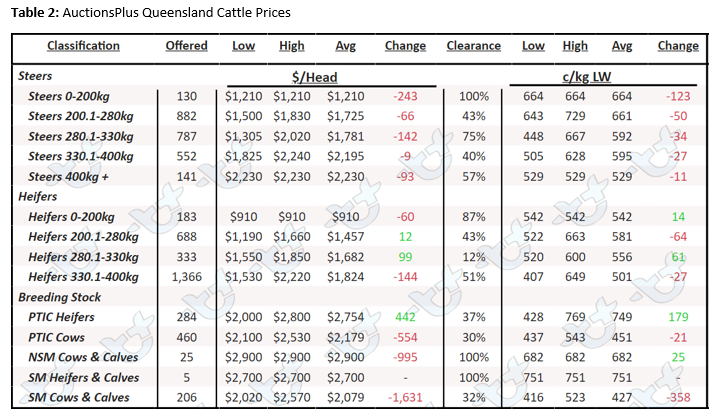Select the $2,079 average price
717x417 pixels.
[346, 398]
